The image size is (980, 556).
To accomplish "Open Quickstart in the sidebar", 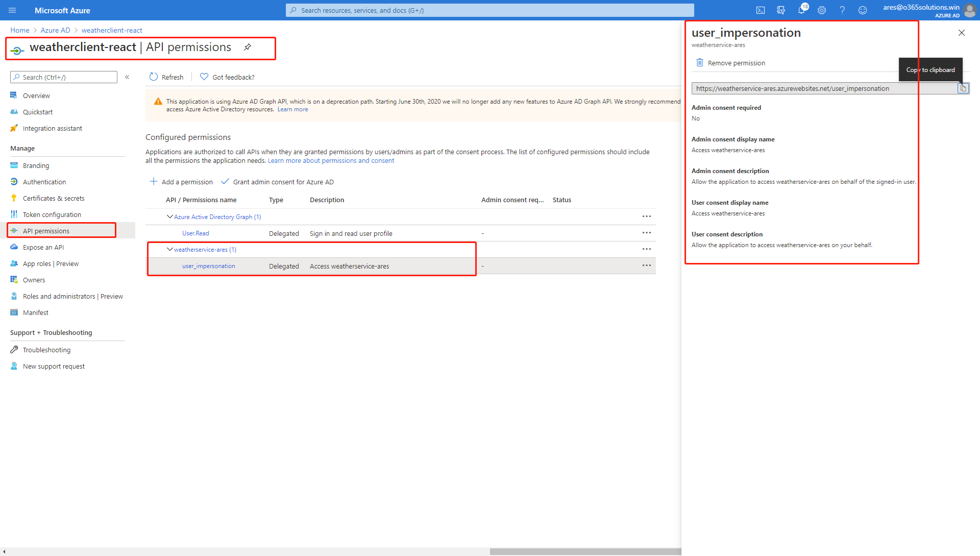I will pos(38,112).
